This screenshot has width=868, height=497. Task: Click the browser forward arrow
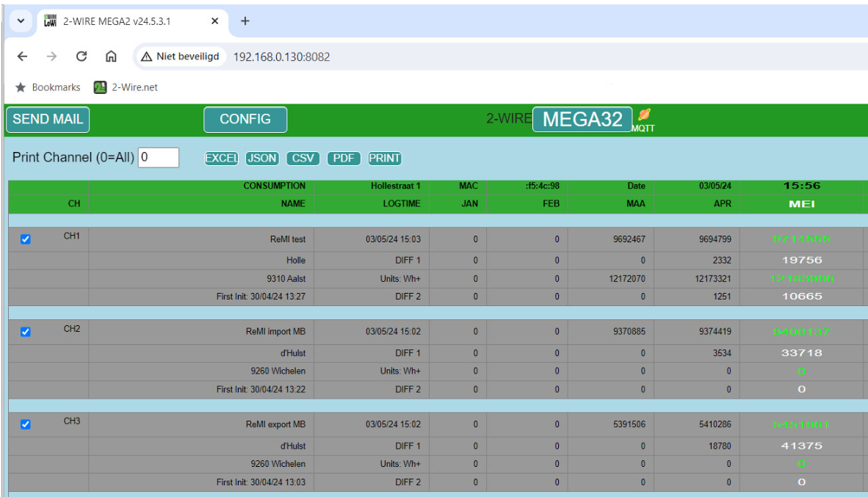[x=51, y=57]
